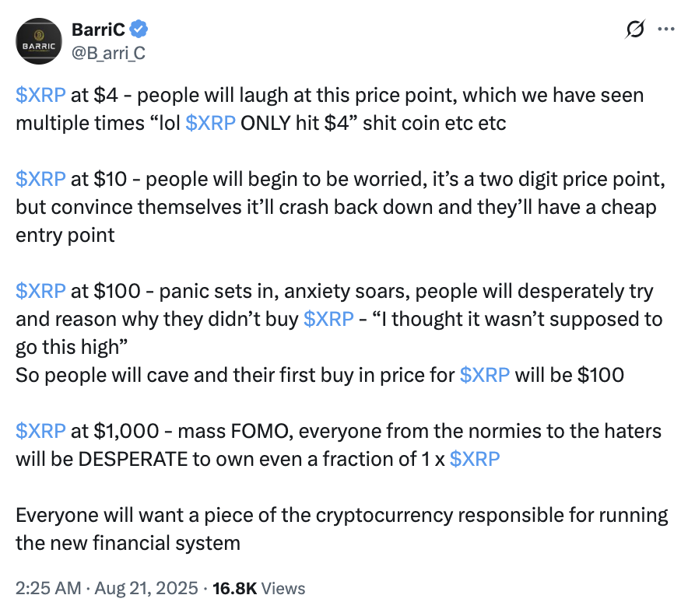Viewport: 688px width, 616px height.
Task: Open the 2:25 AM timestamp link
Action: tap(48, 588)
